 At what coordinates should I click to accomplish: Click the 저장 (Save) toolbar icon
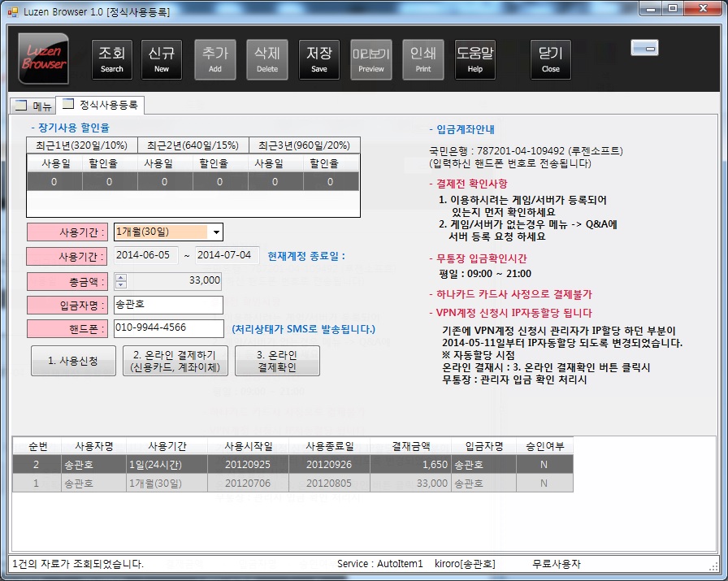click(319, 59)
